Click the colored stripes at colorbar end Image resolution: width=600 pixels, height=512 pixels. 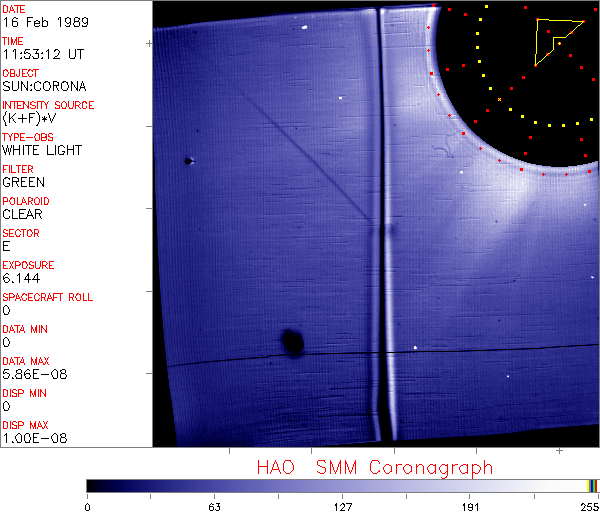coord(592,486)
